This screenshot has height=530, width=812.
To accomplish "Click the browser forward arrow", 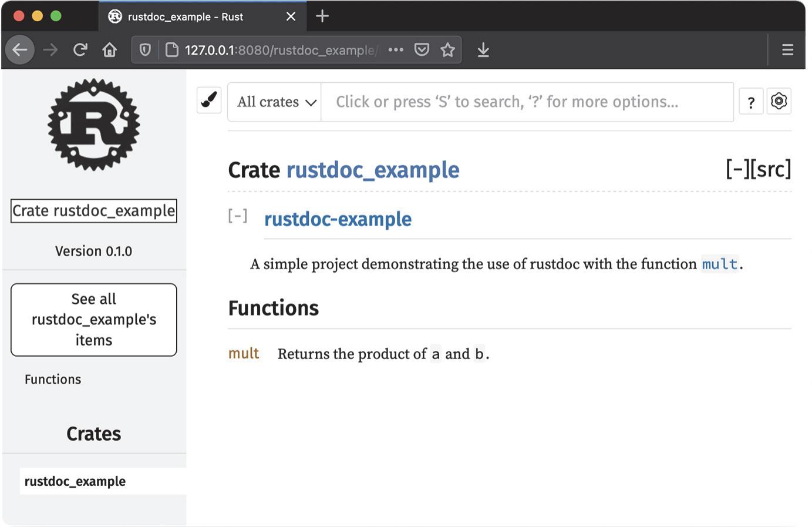I will 50,50.
